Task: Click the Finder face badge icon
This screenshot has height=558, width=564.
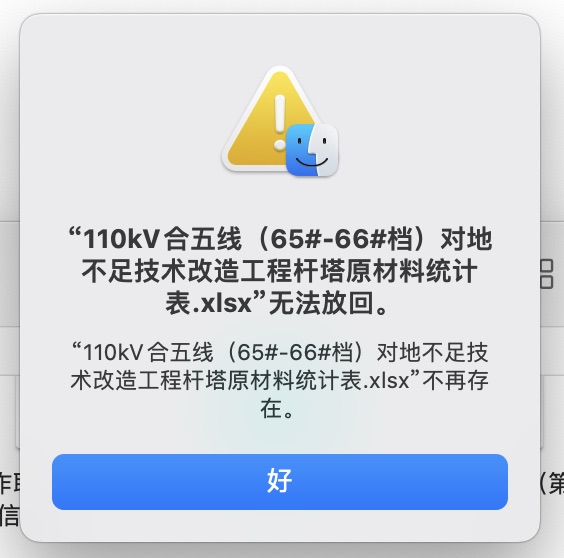Action: [312, 150]
